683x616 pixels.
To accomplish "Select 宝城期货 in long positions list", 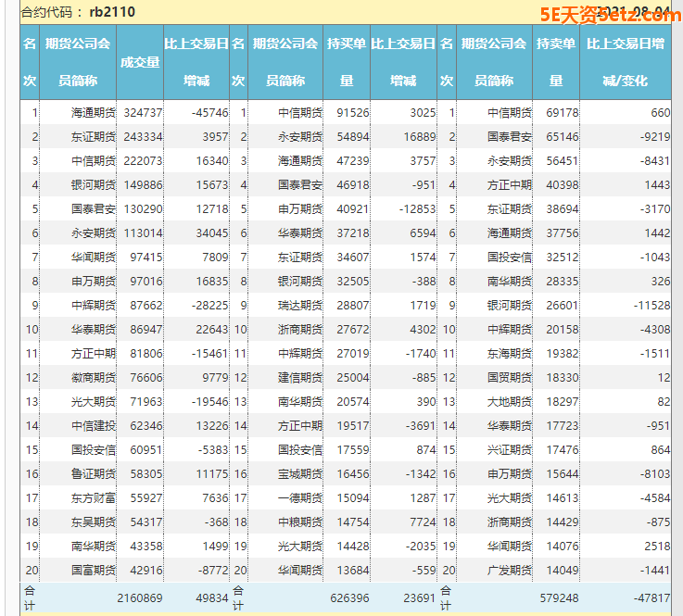I will point(300,474).
